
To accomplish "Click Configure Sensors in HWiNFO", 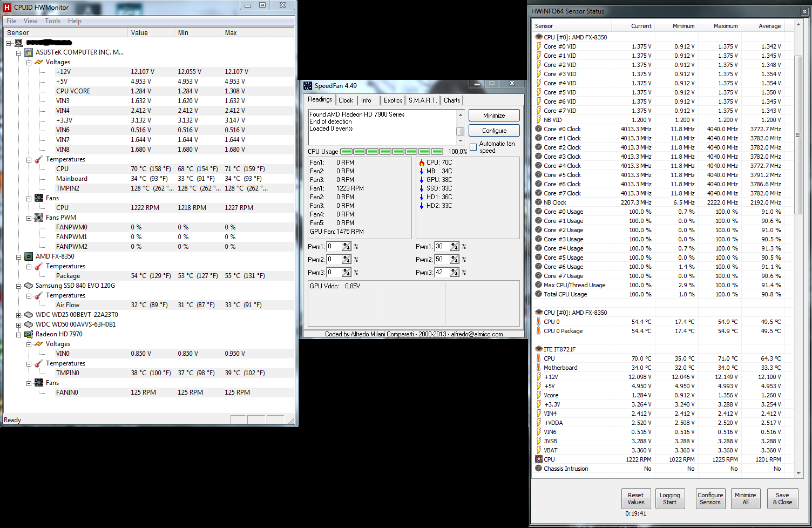I will (x=710, y=498).
